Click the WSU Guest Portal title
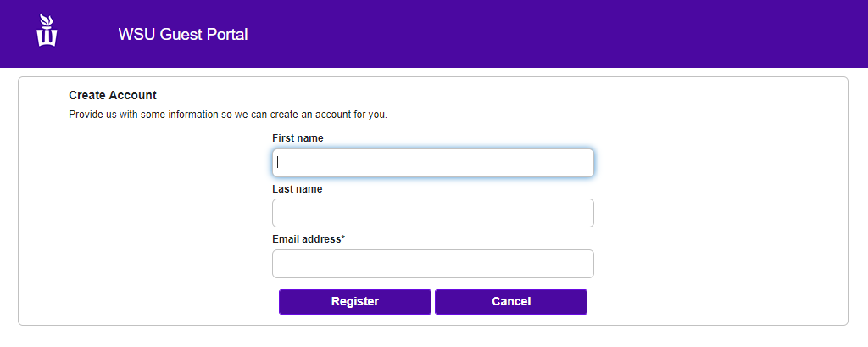 pos(183,35)
